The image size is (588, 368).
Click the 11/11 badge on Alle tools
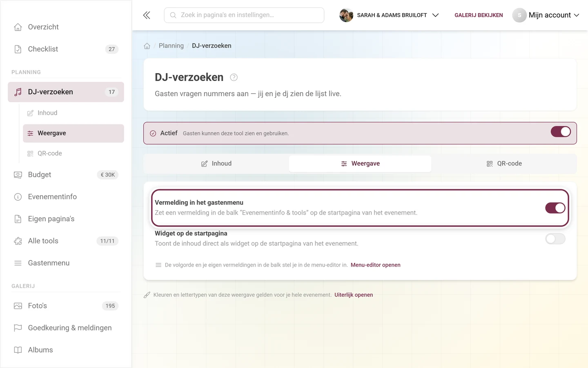107,241
